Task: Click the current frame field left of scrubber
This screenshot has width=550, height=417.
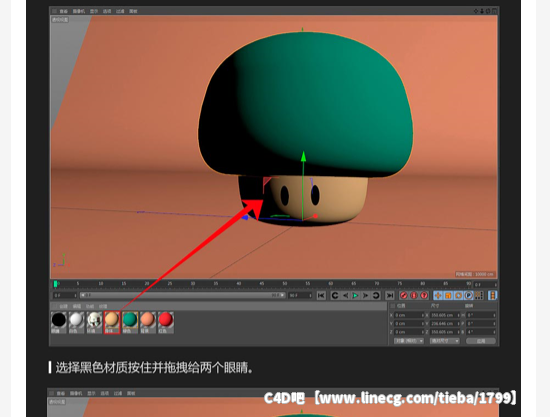Action: [65, 296]
